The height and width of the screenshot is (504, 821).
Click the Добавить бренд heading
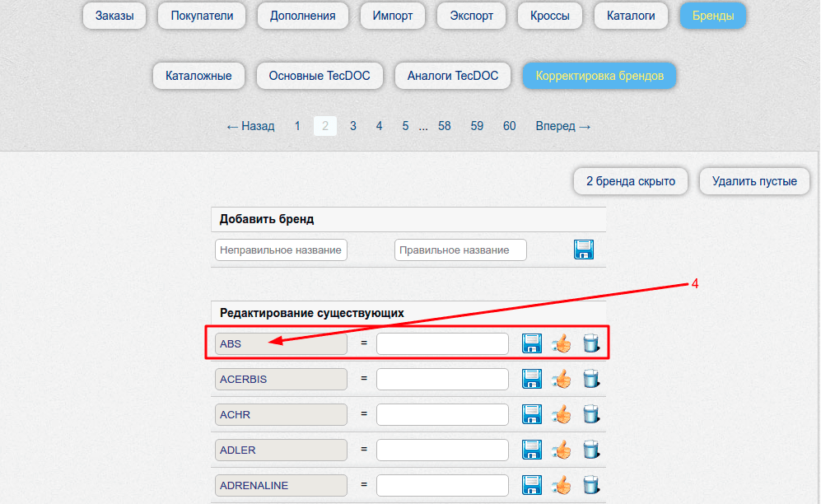click(x=267, y=219)
